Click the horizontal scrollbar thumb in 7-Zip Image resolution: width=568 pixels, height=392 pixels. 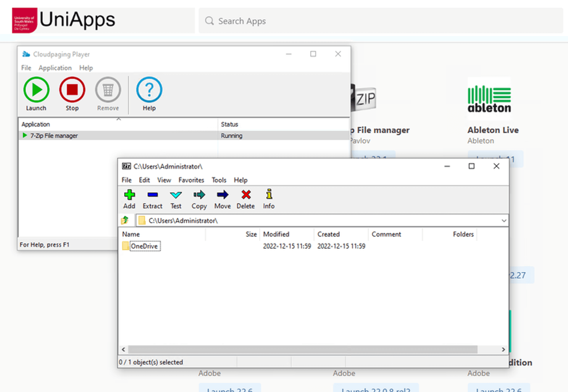pos(303,349)
